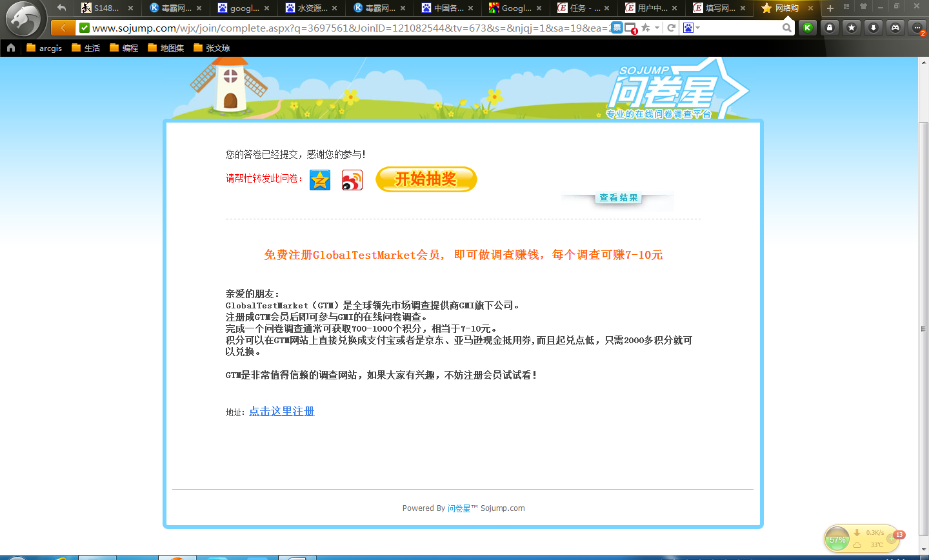This screenshot has height=560, width=929.
Task: Click the 查看结果 view results button
Action: tap(619, 198)
